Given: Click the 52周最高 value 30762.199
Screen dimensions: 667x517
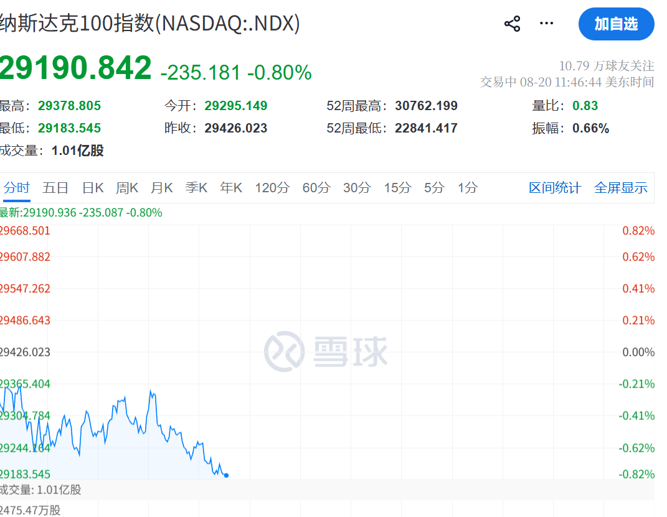Looking at the screenshot, I should [426, 106].
